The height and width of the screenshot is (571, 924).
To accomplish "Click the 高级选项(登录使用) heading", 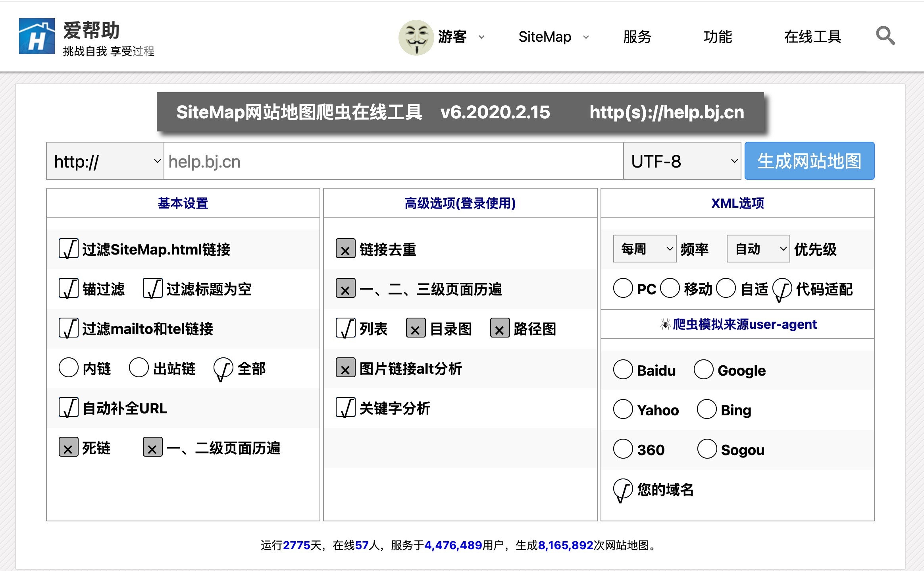I will [460, 203].
